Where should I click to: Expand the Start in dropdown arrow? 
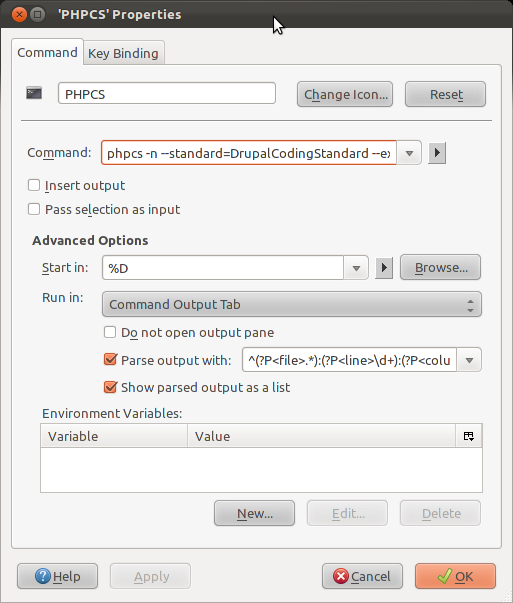click(x=356, y=268)
